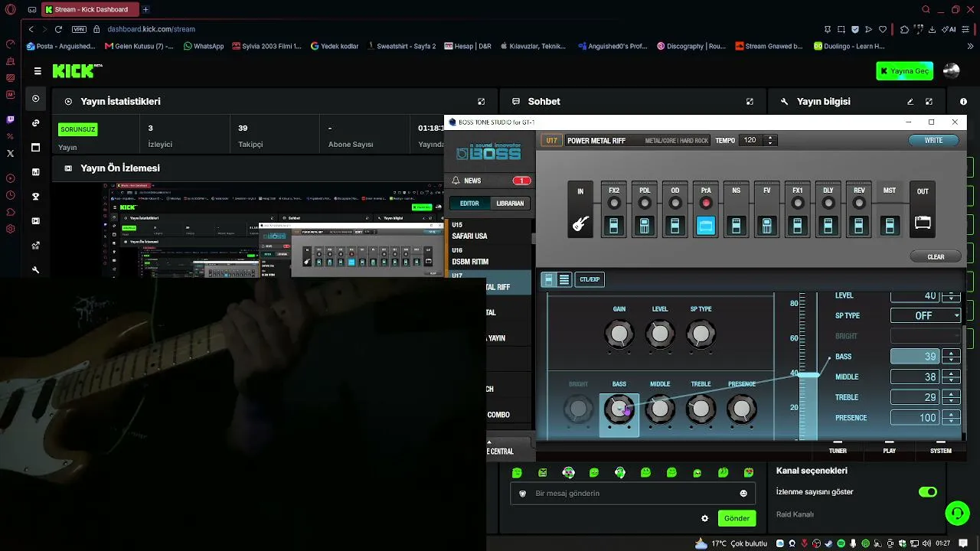Open wrench tools icon in Kick sidebar
Image resolution: width=980 pixels, height=551 pixels.
click(x=35, y=270)
